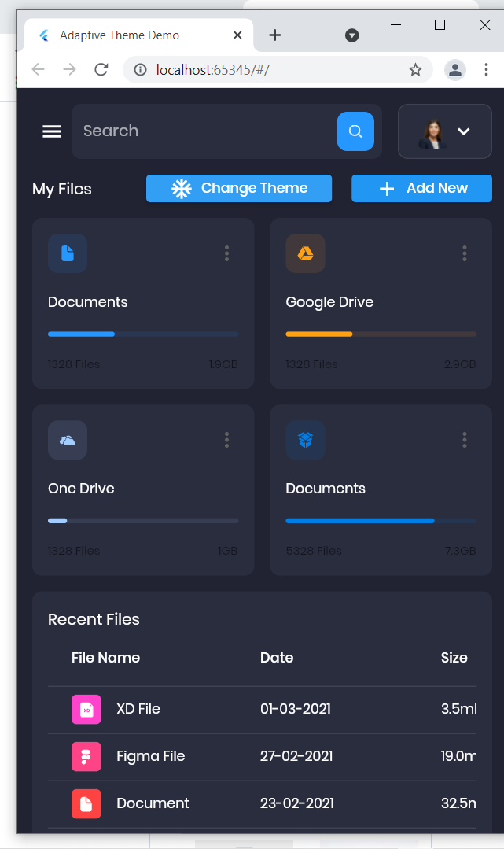This screenshot has width=504, height=849.
Task: Select the XD File row name
Action: (138, 709)
